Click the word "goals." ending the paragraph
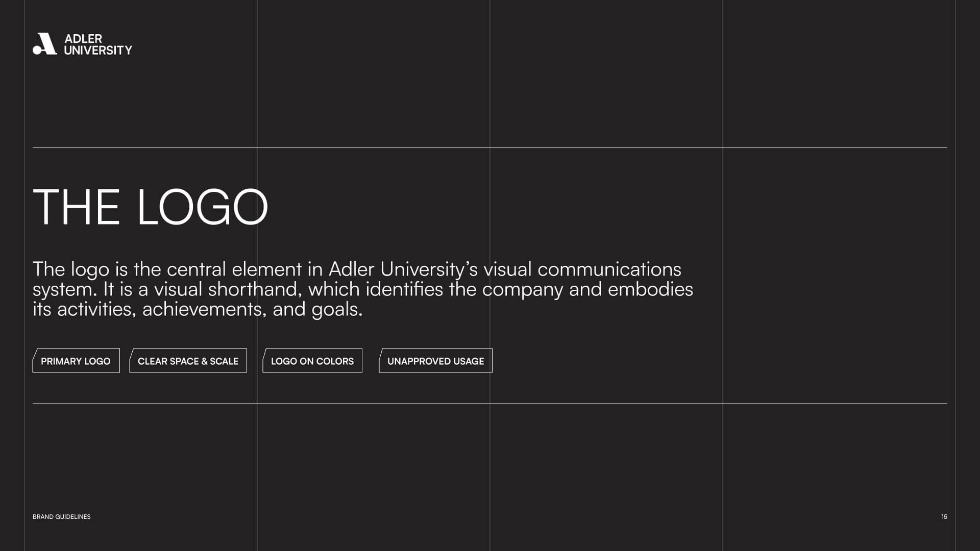The width and height of the screenshot is (980, 551). pos(337,309)
